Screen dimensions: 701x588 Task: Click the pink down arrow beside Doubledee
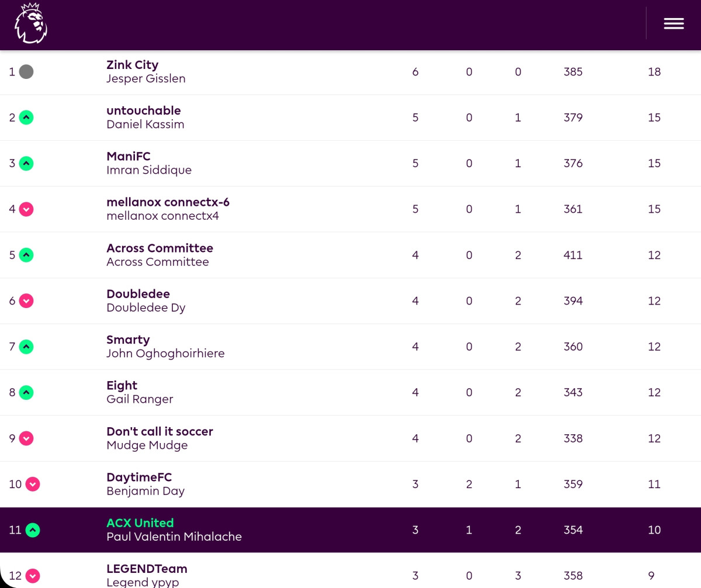coord(26,300)
